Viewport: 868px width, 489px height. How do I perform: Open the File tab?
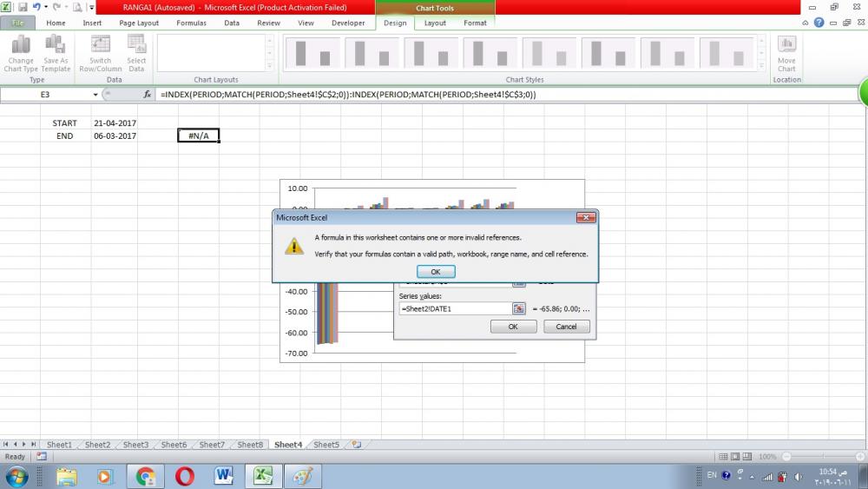(17, 23)
